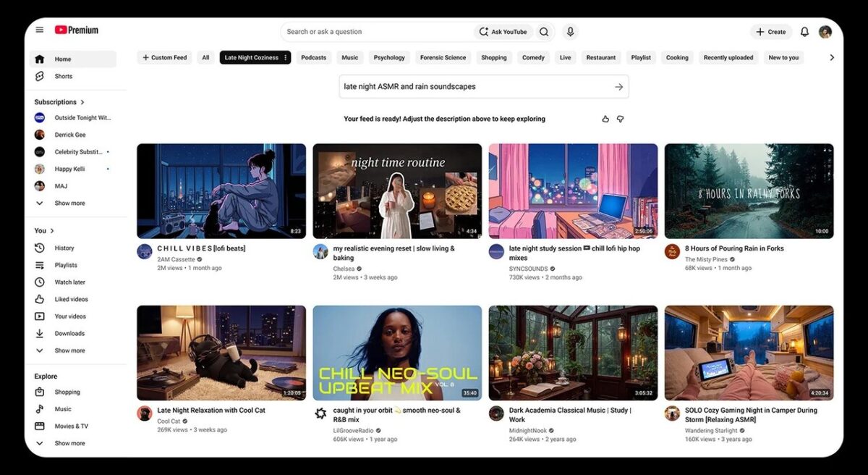868x475 pixels.
Task: Show more chips with right arrow
Action: 831,57
